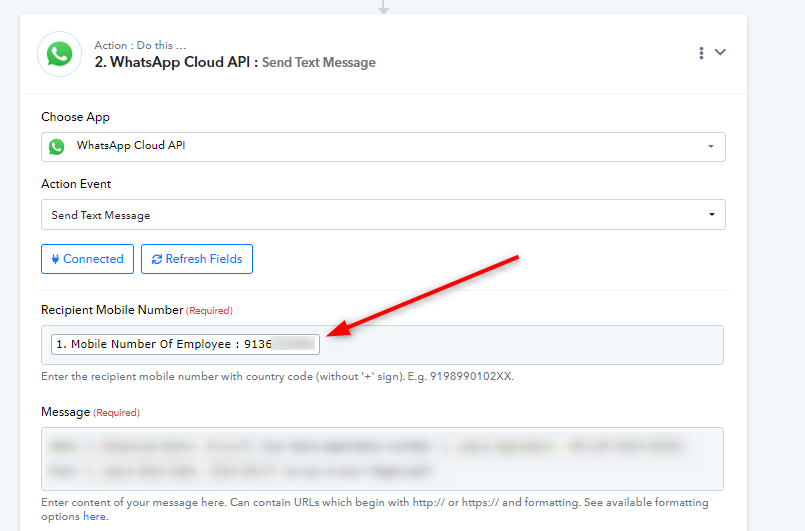
Task: Click the 'Choose App' label
Action: pos(75,117)
